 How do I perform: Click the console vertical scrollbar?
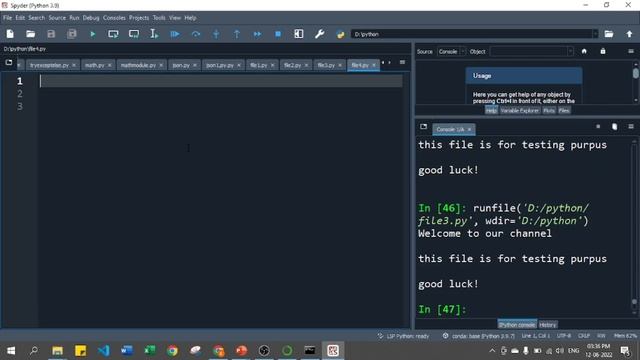pos(634,227)
